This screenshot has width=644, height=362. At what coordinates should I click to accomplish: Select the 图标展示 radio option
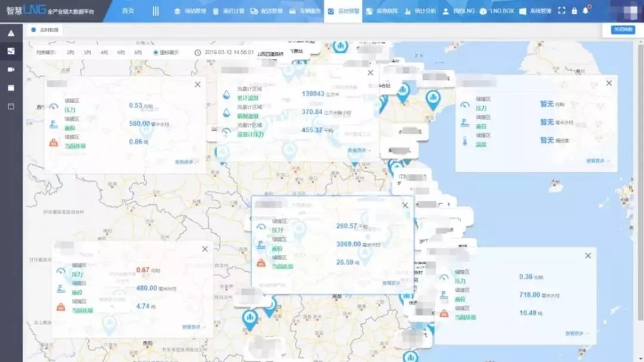click(x=166, y=53)
